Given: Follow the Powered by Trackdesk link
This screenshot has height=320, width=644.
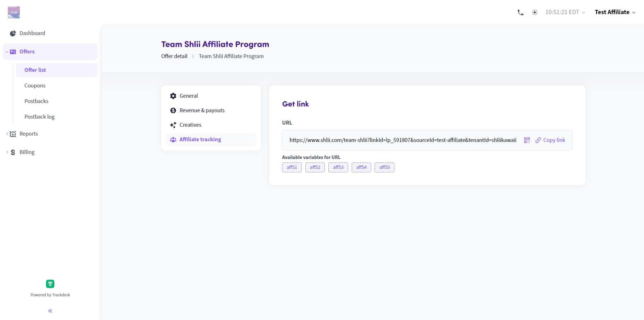Looking at the screenshot, I should [x=50, y=295].
